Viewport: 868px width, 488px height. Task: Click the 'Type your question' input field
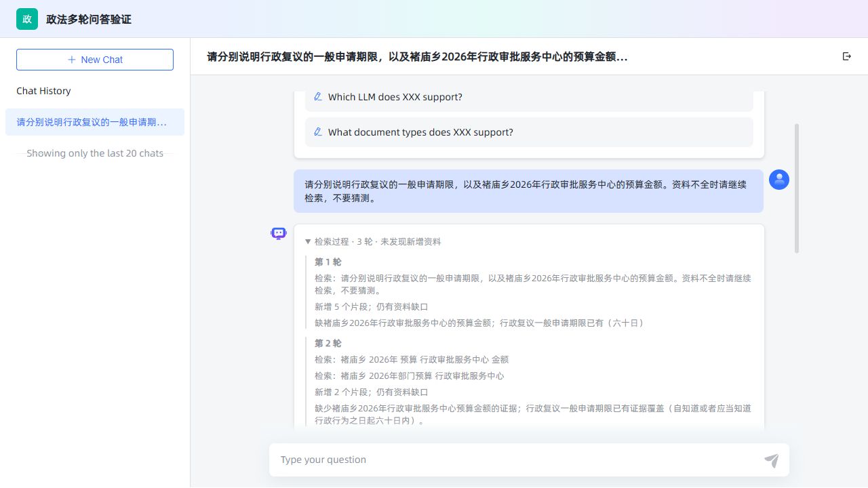[519, 460]
